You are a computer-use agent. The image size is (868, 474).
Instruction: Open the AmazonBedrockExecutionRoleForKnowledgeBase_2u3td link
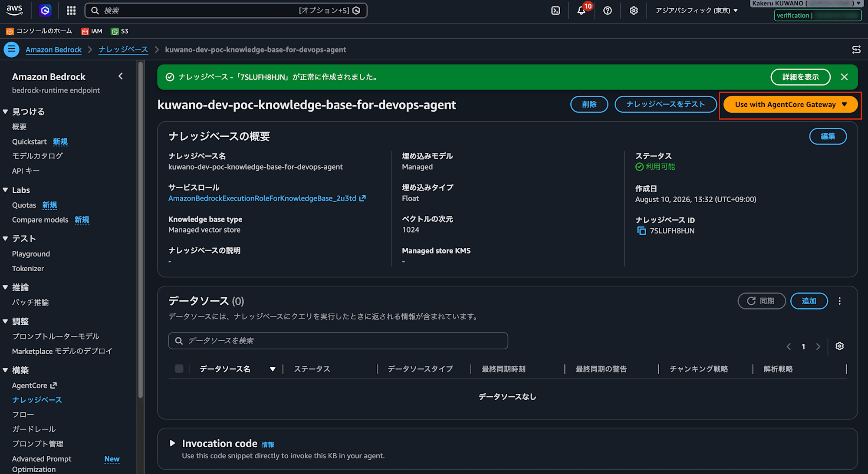[267, 198]
